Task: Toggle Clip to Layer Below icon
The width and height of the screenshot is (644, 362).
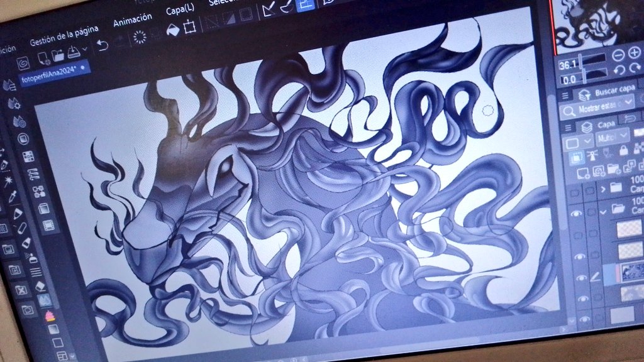Action: [x=576, y=158]
